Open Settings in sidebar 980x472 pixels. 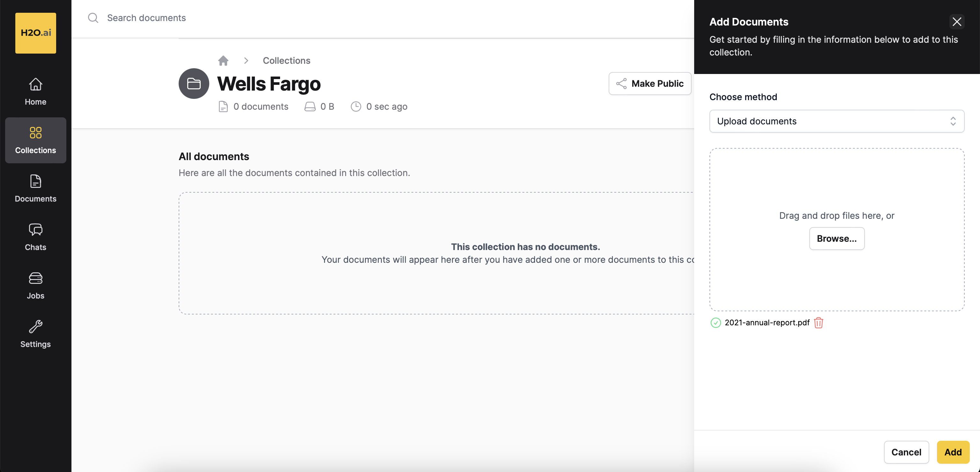pyautogui.click(x=35, y=334)
